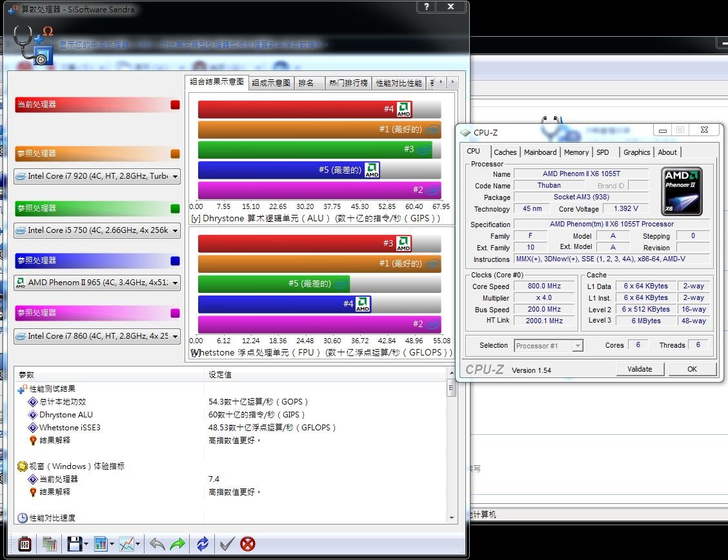The width and height of the screenshot is (728, 560).
Task: Click the 设定值 column header
Action: (325, 375)
